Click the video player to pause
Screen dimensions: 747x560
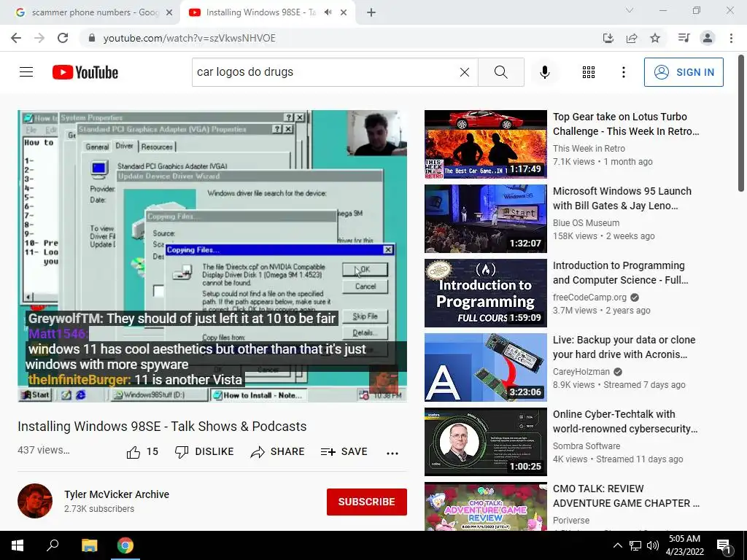pos(212,256)
